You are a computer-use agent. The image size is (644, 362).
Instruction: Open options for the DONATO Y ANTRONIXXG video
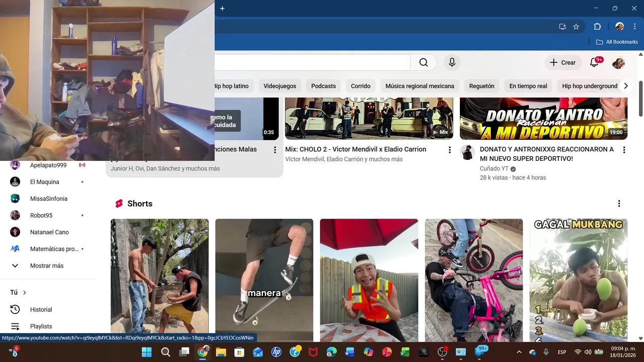(624, 150)
